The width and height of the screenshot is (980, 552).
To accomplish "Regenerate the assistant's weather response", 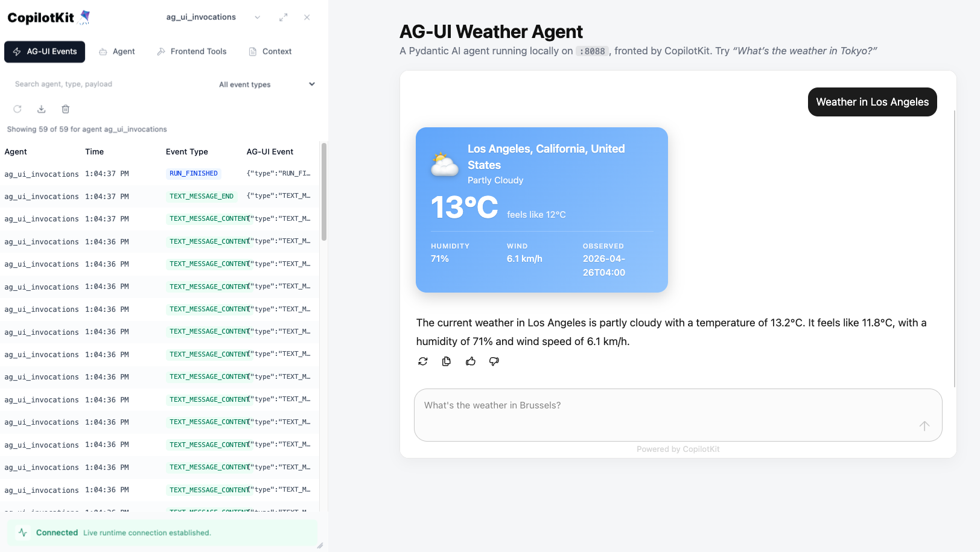I will pos(423,361).
